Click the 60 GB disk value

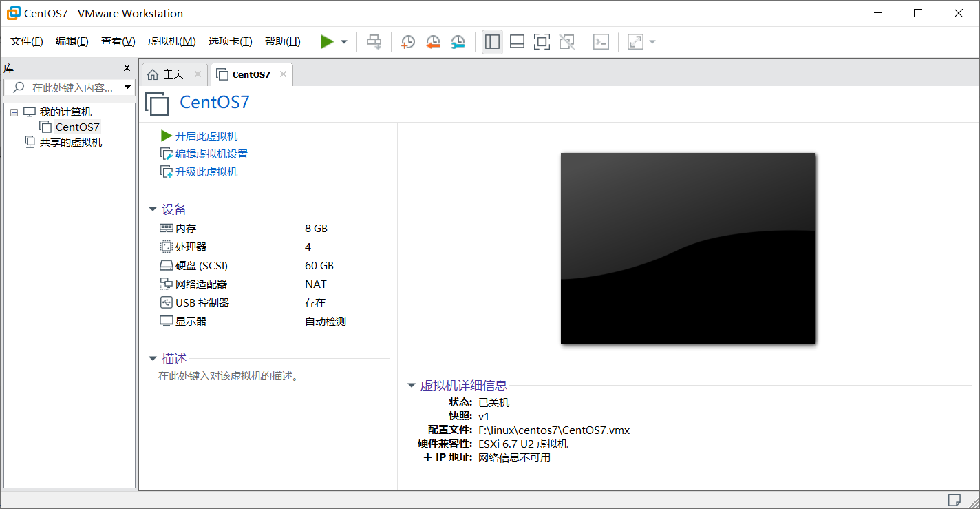319,265
